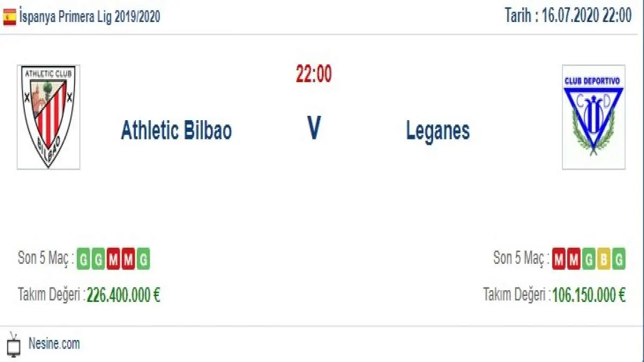Screen dimensions: 644x362
Task: Select Athletic Bilbao's fifth form badge, green G
Action: (x=143, y=260)
